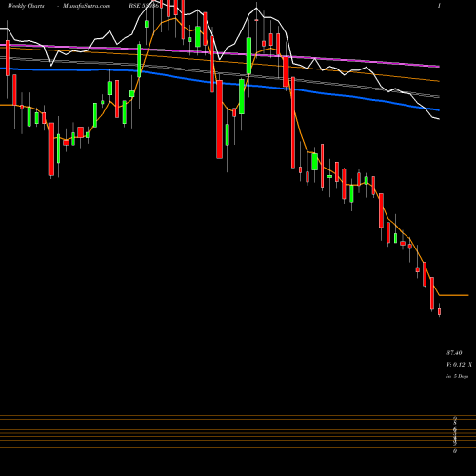Click the most recent small red candlestick
Image resolution: width=476 pixels, height=476 pixels.
(x=439, y=311)
